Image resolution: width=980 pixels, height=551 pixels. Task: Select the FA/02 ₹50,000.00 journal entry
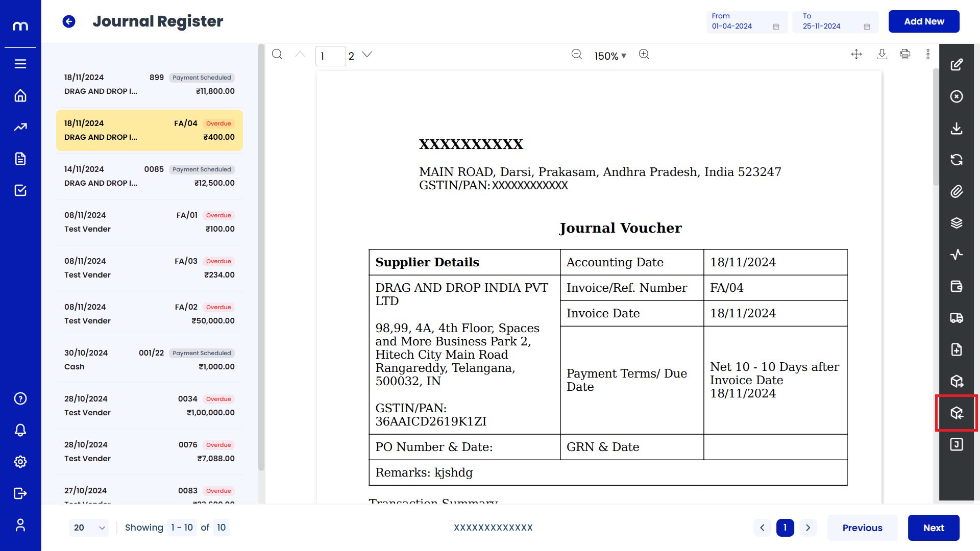point(150,314)
